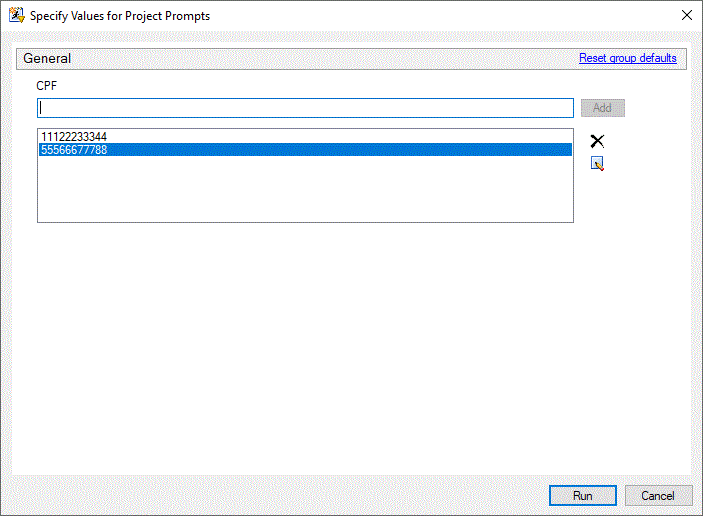This screenshot has width=703, height=516.
Task: Select list entry 11122233344
Action: tap(74, 137)
